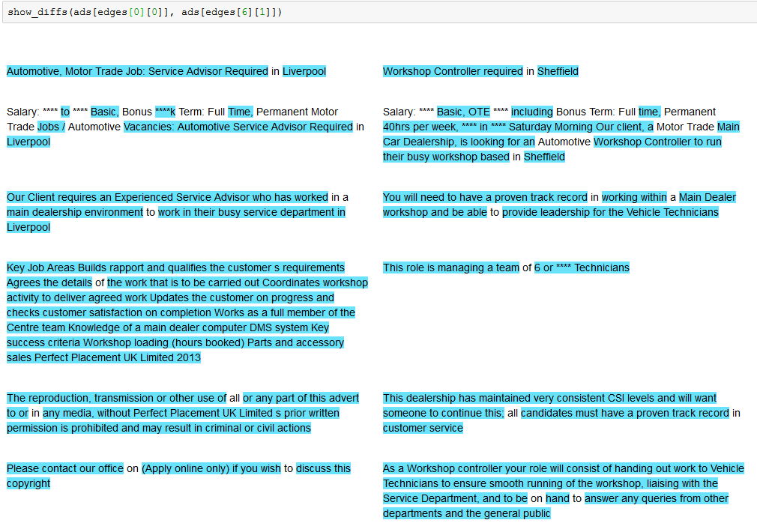The height and width of the screenshot is (532, 757).
Task: Click the 'Workshop Controller required in Sheffield' title
Action: (480, 71)
